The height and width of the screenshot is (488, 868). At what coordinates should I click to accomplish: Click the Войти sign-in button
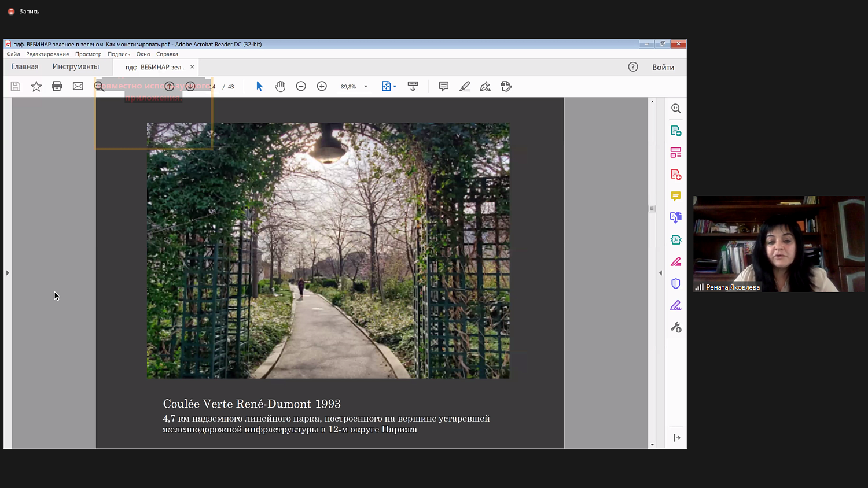point(663,67)
